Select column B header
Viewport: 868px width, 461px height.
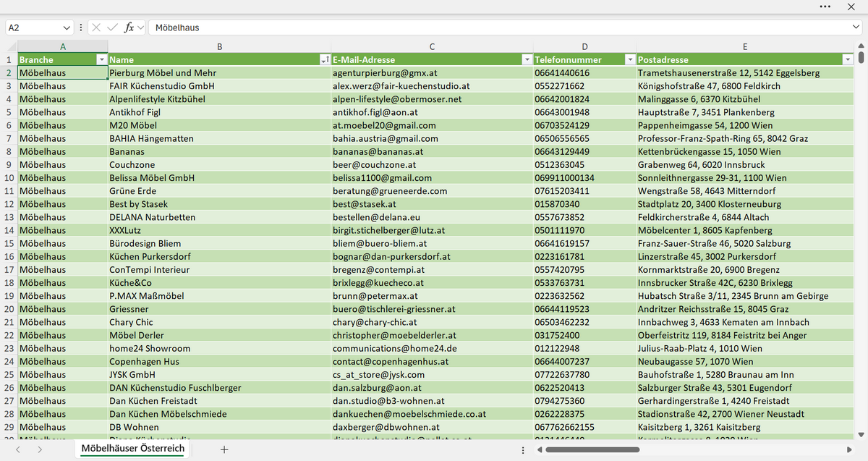220,46
